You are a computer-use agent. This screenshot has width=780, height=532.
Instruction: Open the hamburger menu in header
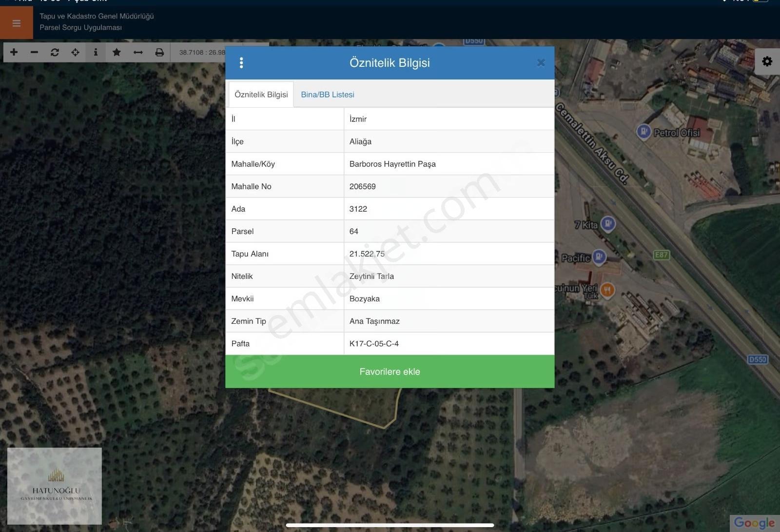click(x=17, y=23)
